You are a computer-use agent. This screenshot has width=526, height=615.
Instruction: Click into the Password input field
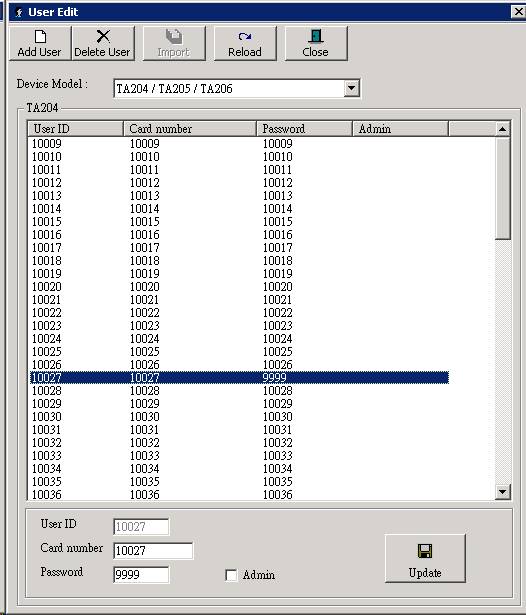[141, 575]
